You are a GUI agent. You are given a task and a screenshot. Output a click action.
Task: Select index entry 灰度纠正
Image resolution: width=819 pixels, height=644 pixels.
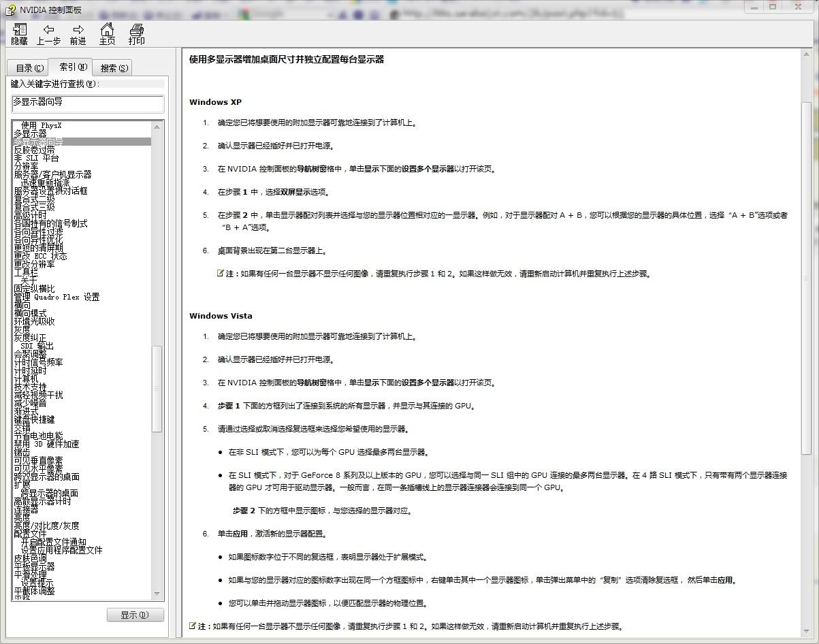coord(30,338)
